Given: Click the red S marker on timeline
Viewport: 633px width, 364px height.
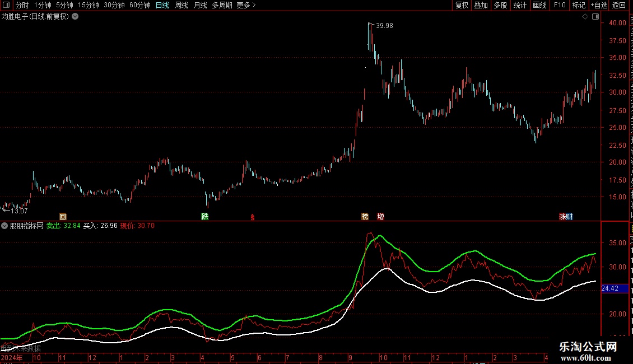Looking at the screenshot, I should coord(252,217).
